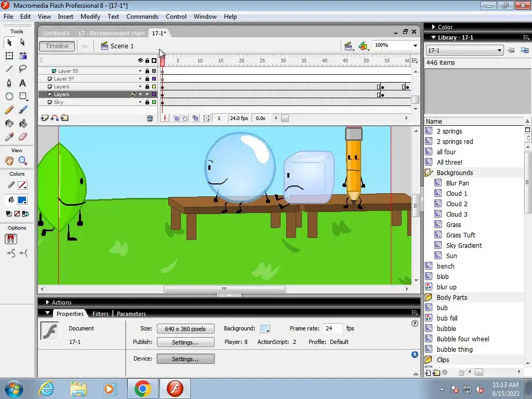532x399 pixels.
Task: Open the document Background color swatch
Action: click(264, 328)
